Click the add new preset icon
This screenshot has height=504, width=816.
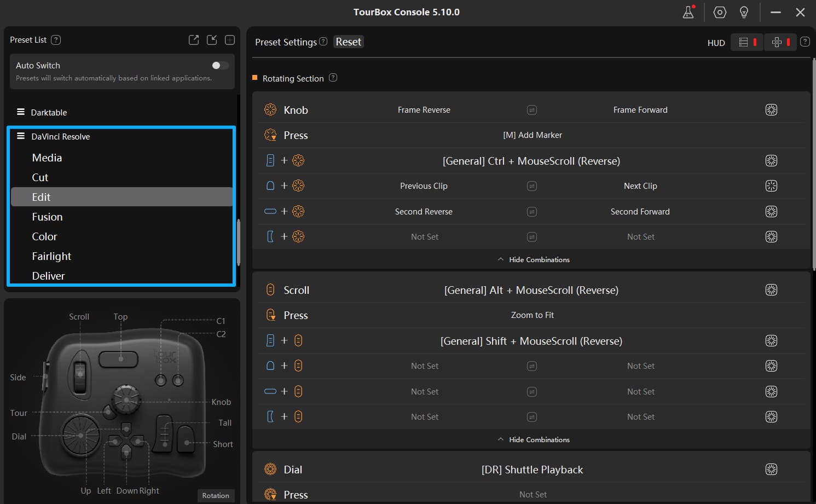tap(229, 39)
